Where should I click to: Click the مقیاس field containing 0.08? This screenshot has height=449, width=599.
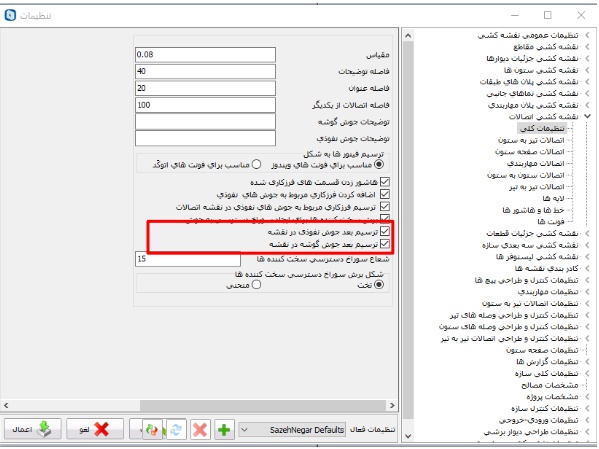click(x=205, y=55)
